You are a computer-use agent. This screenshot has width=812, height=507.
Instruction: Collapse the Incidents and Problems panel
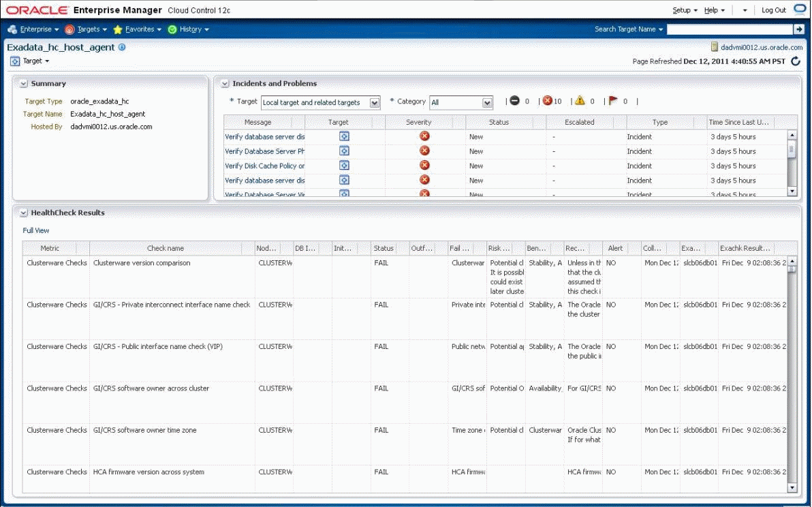pyautogui.click(x=225, y=83)
